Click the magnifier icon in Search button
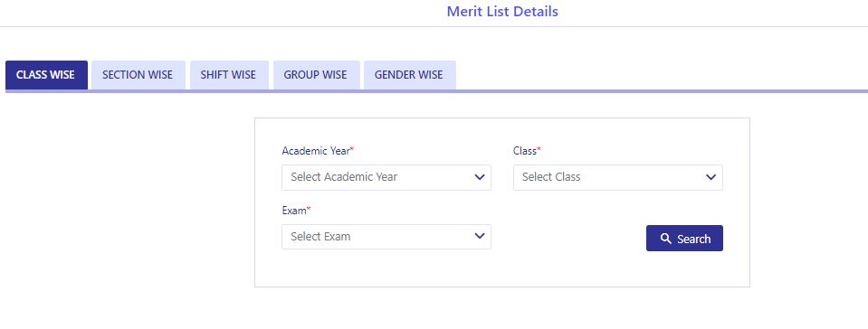Viewport: 868px width, 329px height. coord(665,239)
